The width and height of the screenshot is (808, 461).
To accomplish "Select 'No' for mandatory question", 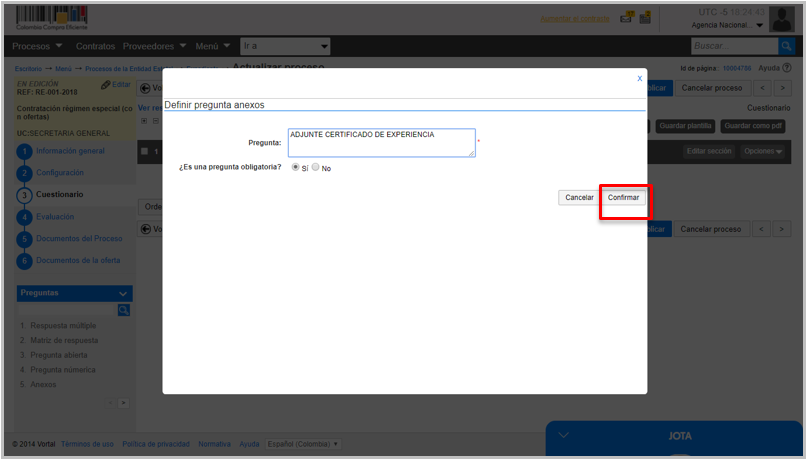I will [x=316, y=168].
